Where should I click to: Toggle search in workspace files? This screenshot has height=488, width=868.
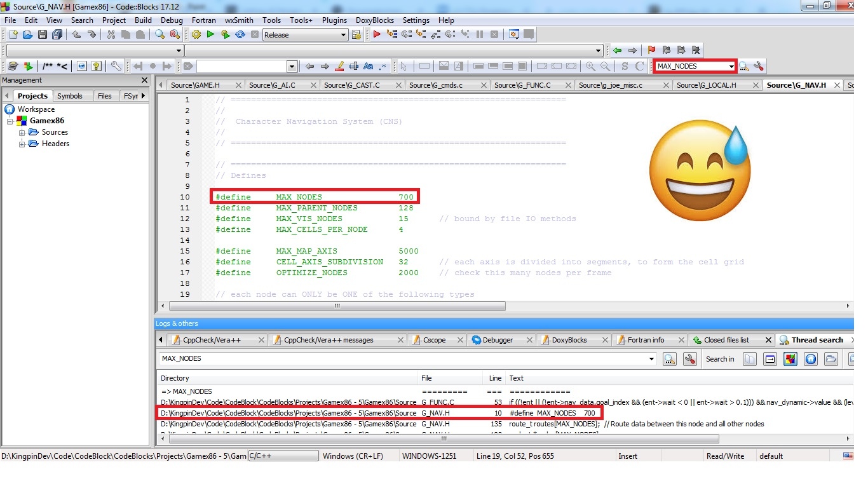[811, 359]
